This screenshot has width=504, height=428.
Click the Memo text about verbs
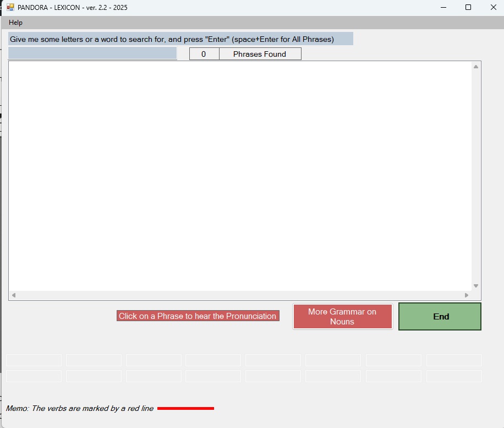80,409
